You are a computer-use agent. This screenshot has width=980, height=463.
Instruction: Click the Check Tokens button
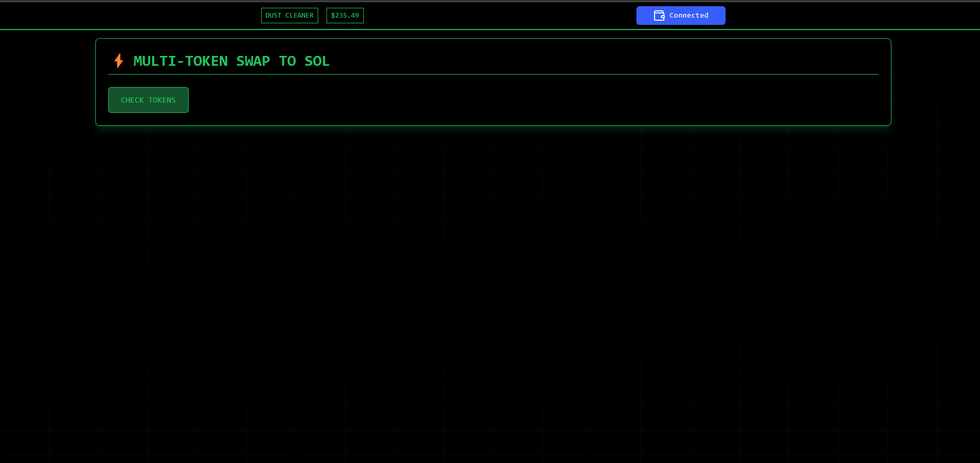148,100
